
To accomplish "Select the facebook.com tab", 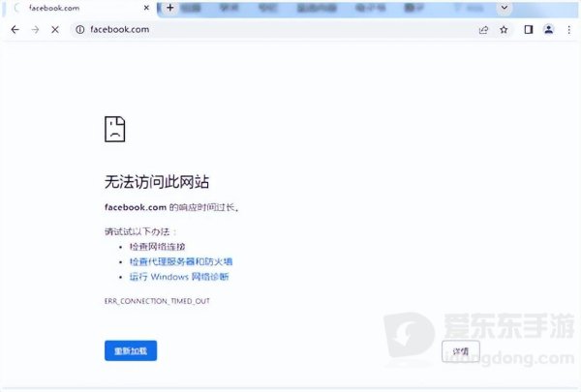I will pos(79,8).
